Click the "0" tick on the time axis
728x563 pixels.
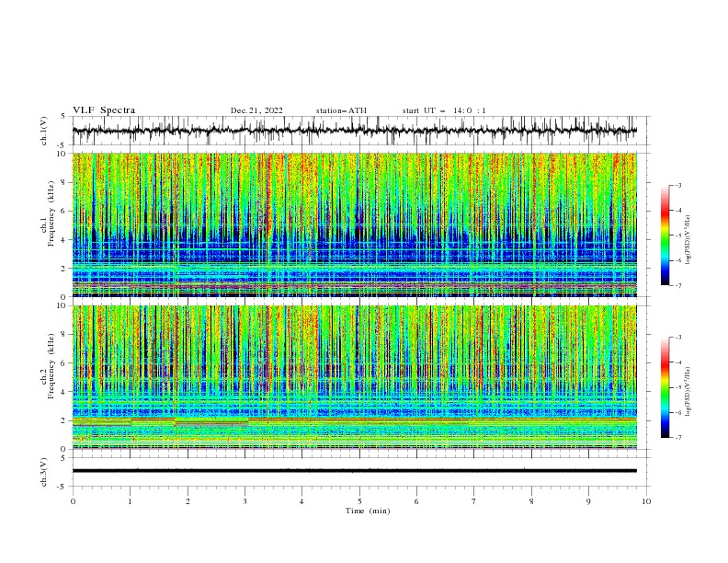tap(73, 501)
